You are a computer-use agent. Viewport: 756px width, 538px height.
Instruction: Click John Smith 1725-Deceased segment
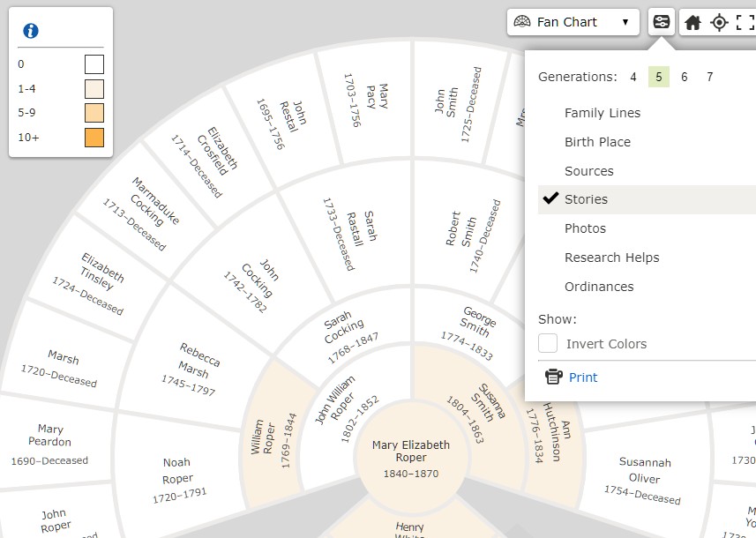458,106
